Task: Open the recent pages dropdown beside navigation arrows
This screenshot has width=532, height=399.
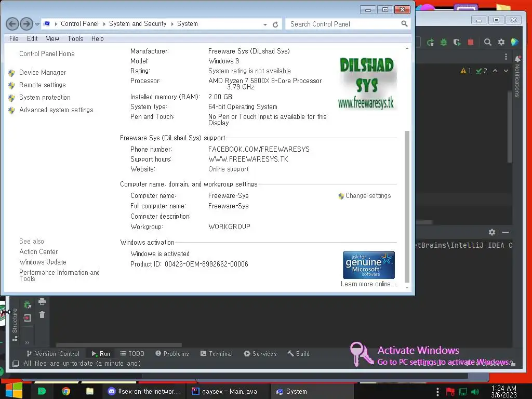Action: click(x=37, y=24)
